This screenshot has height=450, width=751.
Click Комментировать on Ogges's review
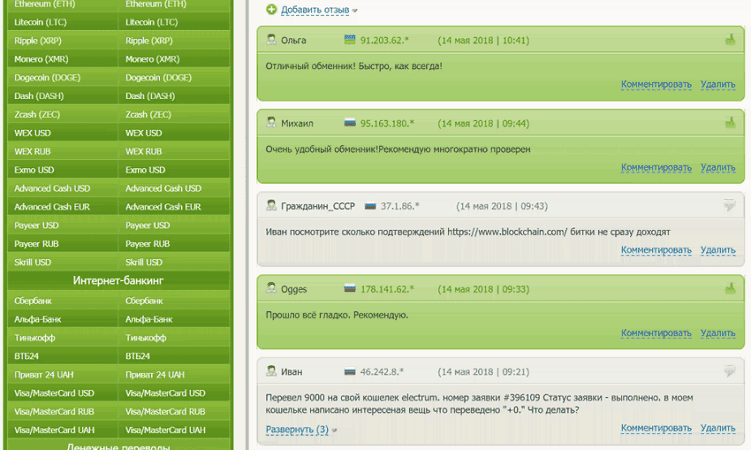click(x=656, y=333)
